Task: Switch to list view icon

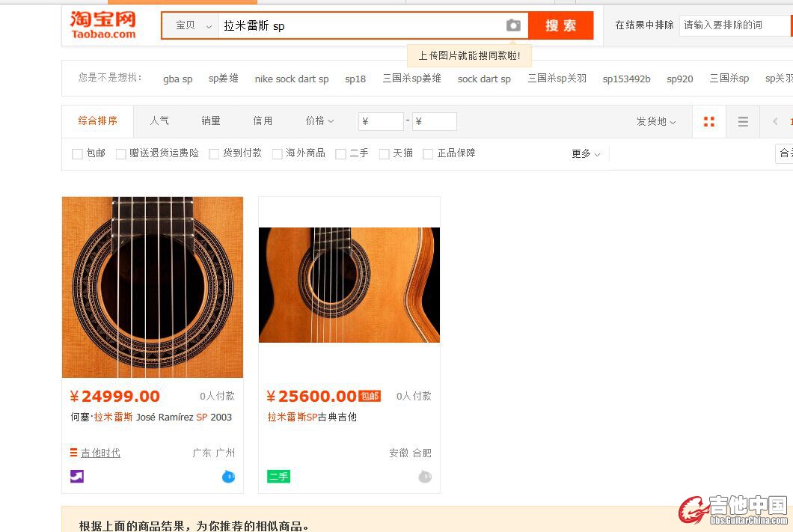Action: click(743, 121)
